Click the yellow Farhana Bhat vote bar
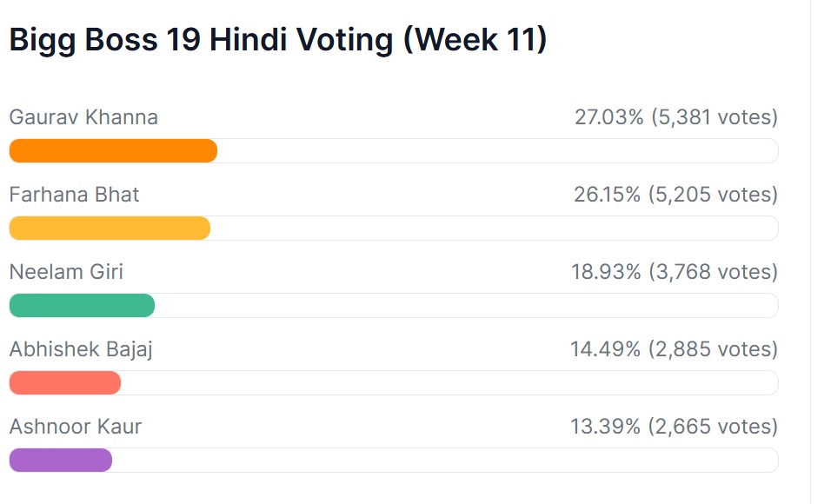This screenshot has height=504, width=831. coord(110,229)
